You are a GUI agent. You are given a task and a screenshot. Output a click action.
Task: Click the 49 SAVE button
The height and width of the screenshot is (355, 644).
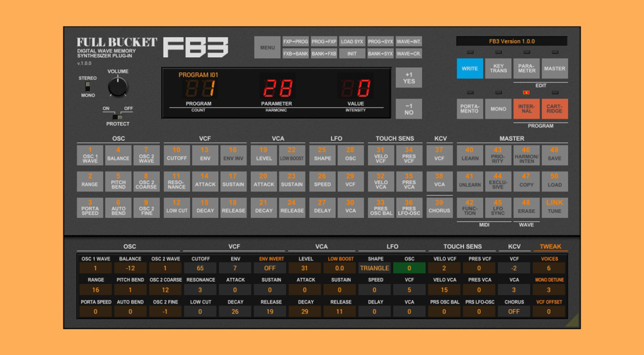coord(555,155)
